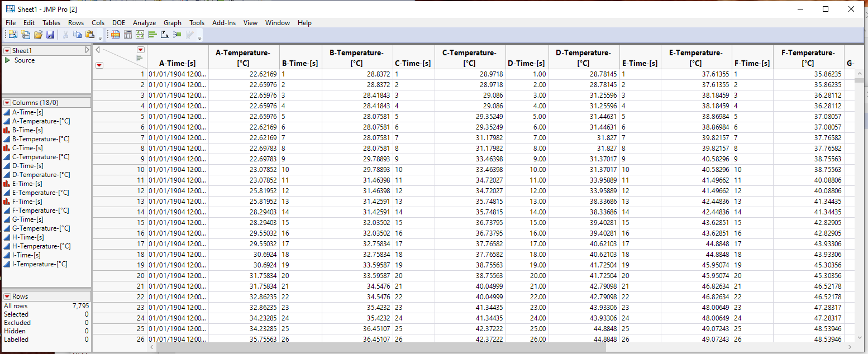Open the Columns panel red triangle menu

point(7,102)
